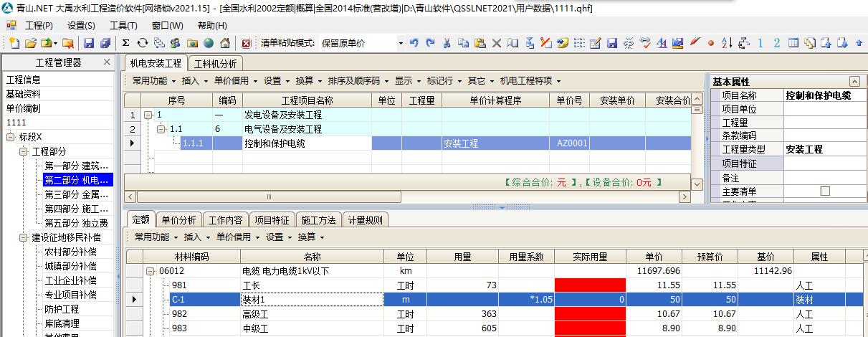This screenshot has height=337, width=868.
Task: Click the red pencil marker icon
Action: pos(695,43)
